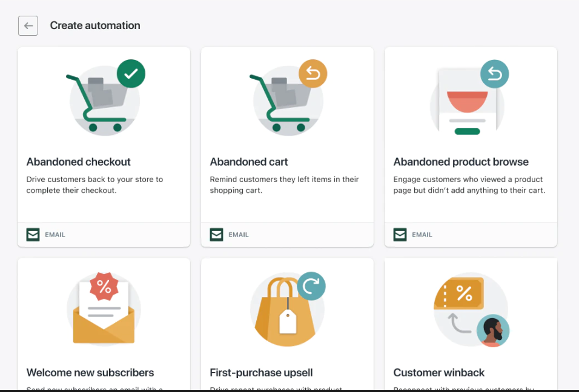Image resolution: width=579 pixels, height=392 pixels.
Task: Click the email icon under Abandoned checkout
Action: tap(33, 235)
